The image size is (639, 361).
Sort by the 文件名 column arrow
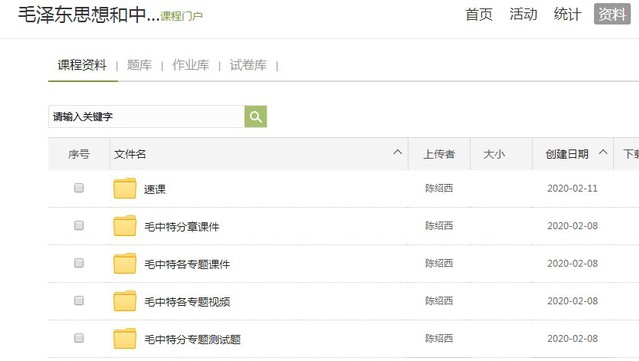coord(398,152)
